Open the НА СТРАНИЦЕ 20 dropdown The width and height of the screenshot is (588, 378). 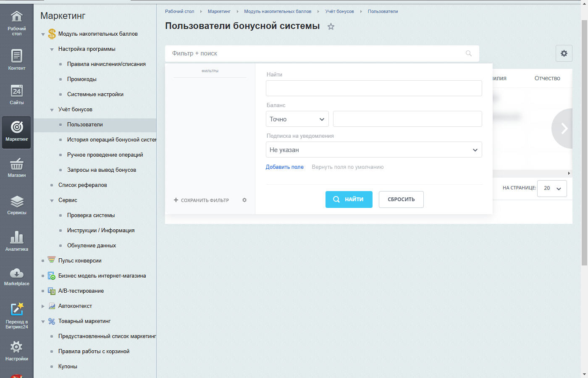click(552, 188)
